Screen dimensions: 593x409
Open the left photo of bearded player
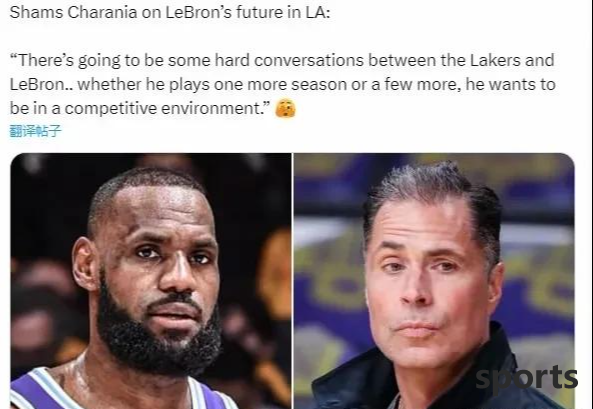point(151,281)
